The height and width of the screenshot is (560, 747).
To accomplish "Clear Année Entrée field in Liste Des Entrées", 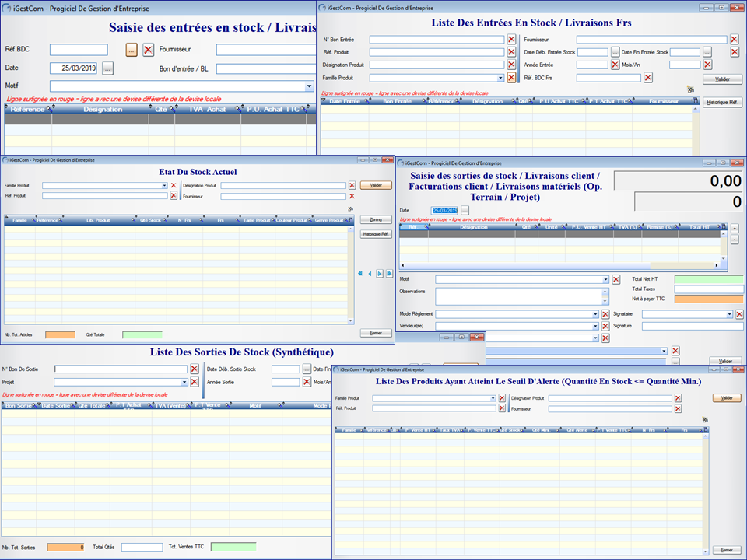I will coord(615,65).
